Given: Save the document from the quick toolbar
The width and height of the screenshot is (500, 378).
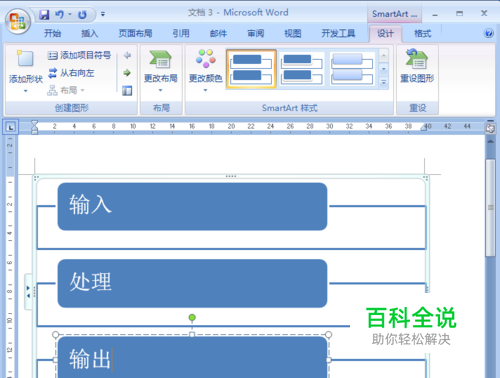Looking at the screenshot, I should tap(44, 15).
